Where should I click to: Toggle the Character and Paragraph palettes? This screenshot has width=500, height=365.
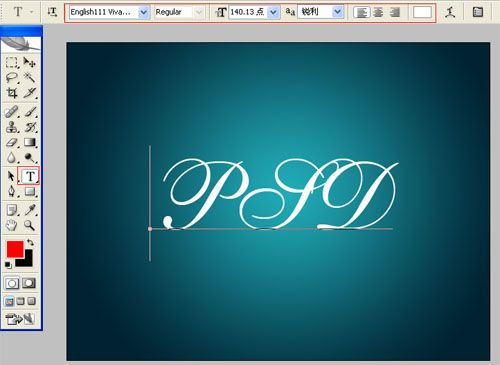[x=478, y=12]
